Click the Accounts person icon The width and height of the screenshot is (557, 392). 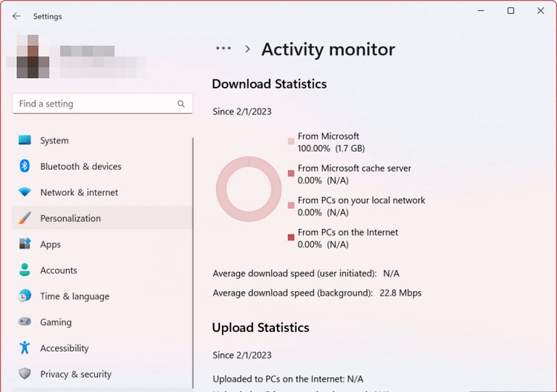pyautogui.click(x=25, y=269)
